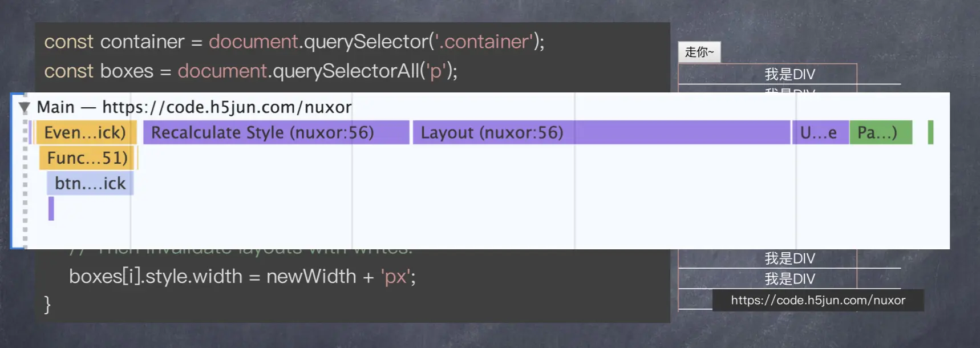Screen dimensions: 980x348
Task: Select the Even...ick event block
Action: click(x=86, y=132)
